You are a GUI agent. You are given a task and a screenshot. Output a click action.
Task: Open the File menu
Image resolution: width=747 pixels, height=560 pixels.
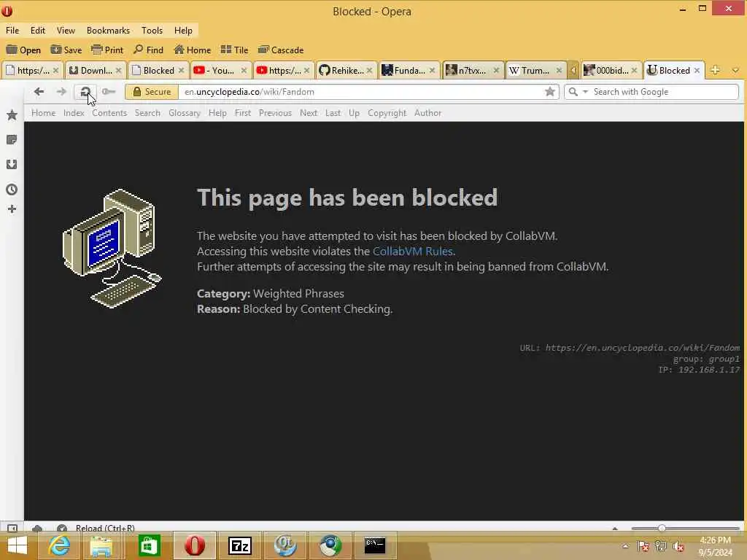pyautogui.click(x=12, y=31)
